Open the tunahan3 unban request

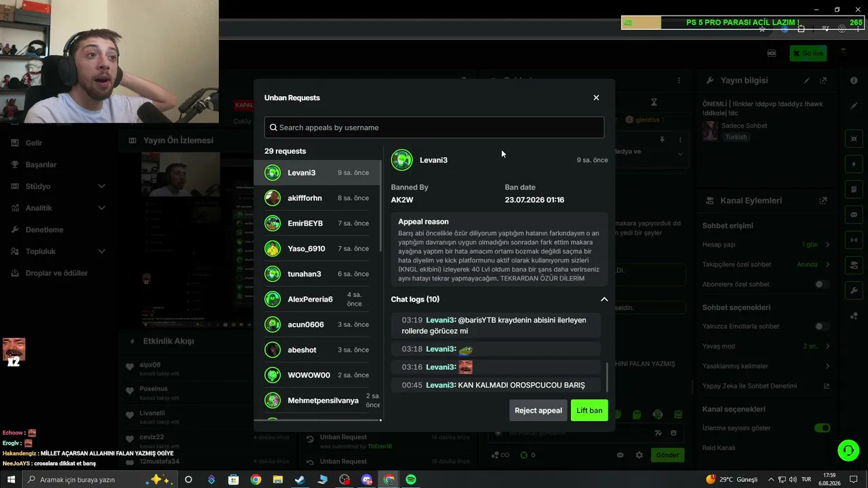click(317, 274)
